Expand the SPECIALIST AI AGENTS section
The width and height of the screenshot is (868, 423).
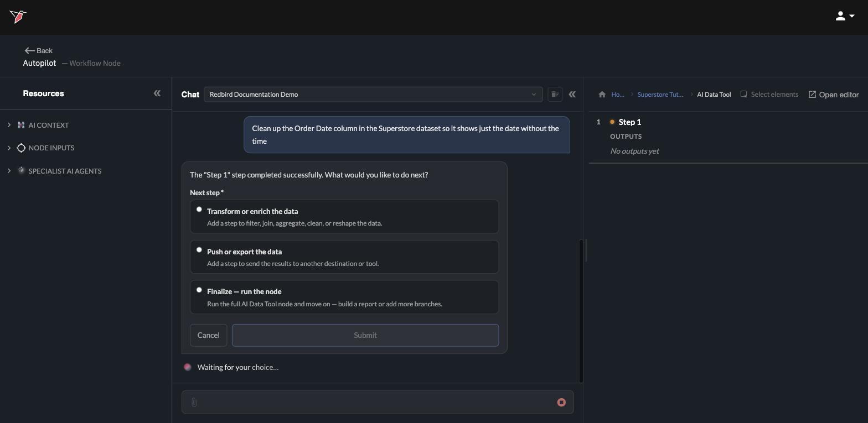click(9, 171)
